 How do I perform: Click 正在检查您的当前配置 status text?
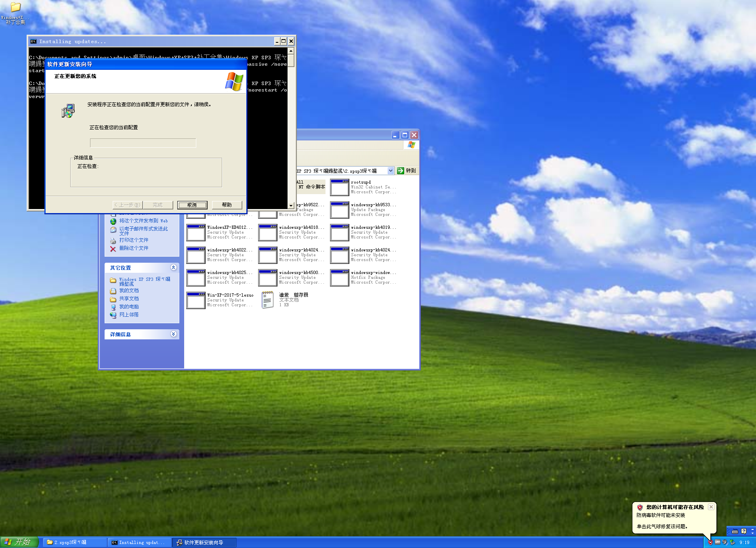coord(113,128)
